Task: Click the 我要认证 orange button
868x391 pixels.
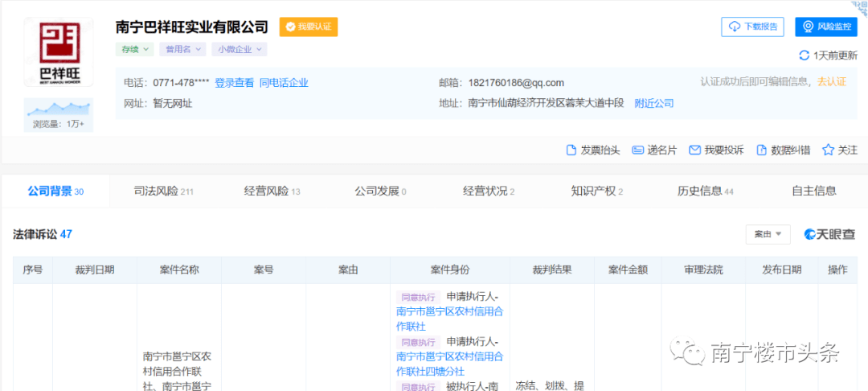Action: 309,27
